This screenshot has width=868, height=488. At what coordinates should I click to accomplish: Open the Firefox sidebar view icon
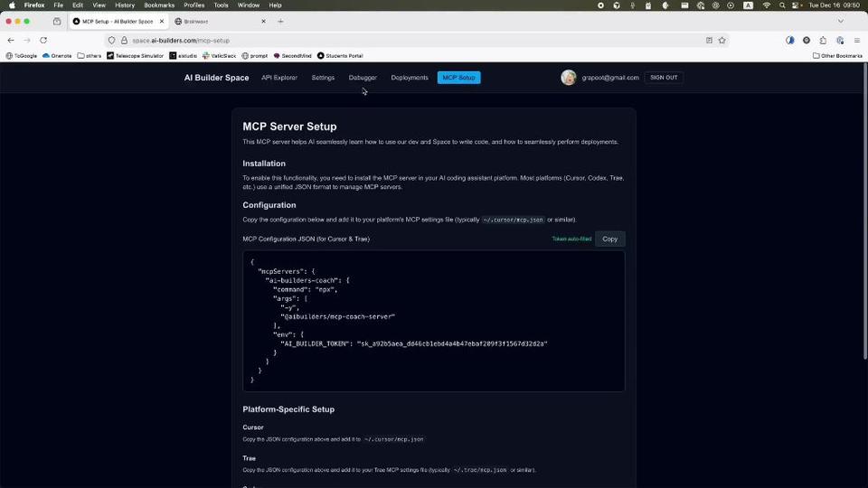(57, 22)
